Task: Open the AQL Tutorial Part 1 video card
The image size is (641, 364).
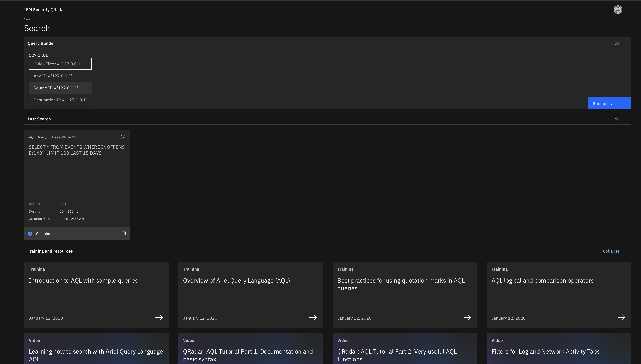Action: click(250, 350)
